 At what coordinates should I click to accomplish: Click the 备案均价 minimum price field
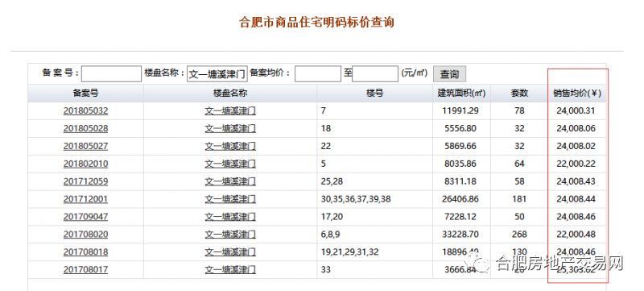point(318,74)
